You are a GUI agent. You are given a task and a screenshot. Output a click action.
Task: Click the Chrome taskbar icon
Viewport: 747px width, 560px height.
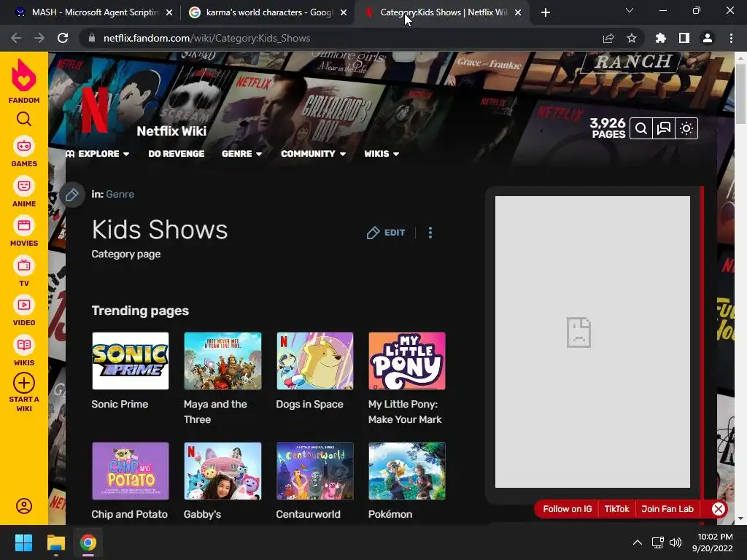click(x=88, y=542)
